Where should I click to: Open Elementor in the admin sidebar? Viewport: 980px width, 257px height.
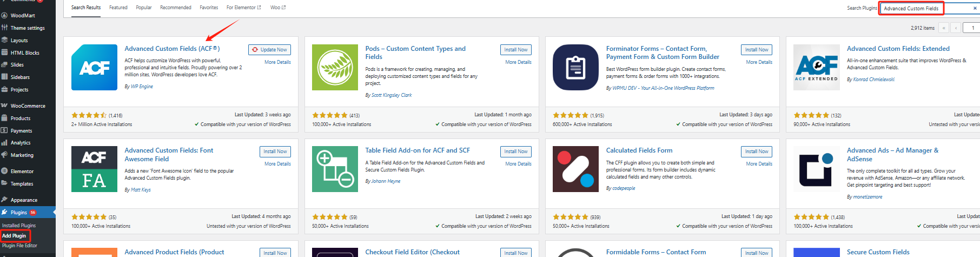22,172
